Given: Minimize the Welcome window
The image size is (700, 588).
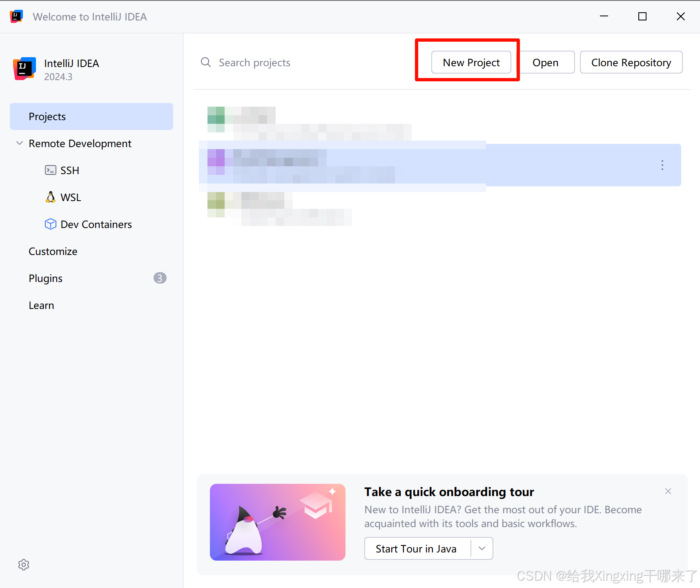Looking at the screenshot, I should click(604, 16).
